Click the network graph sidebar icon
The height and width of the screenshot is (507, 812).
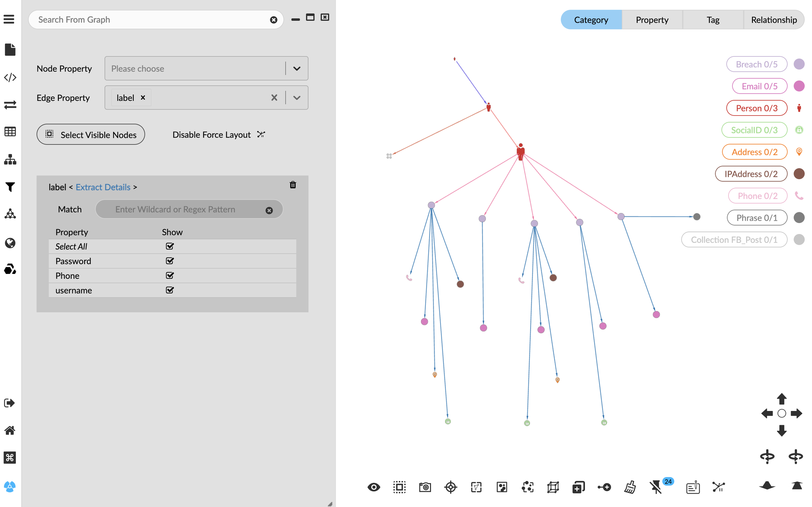point(10,214)
